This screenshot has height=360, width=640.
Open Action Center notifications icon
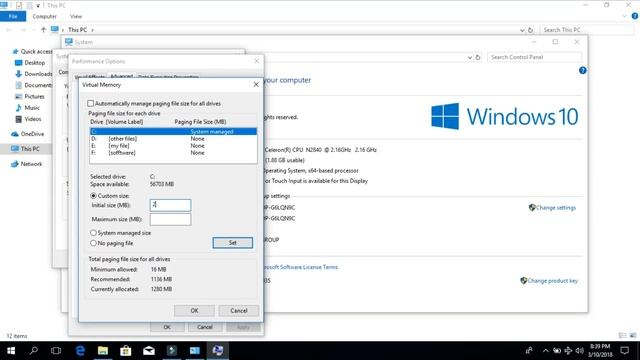624,351
